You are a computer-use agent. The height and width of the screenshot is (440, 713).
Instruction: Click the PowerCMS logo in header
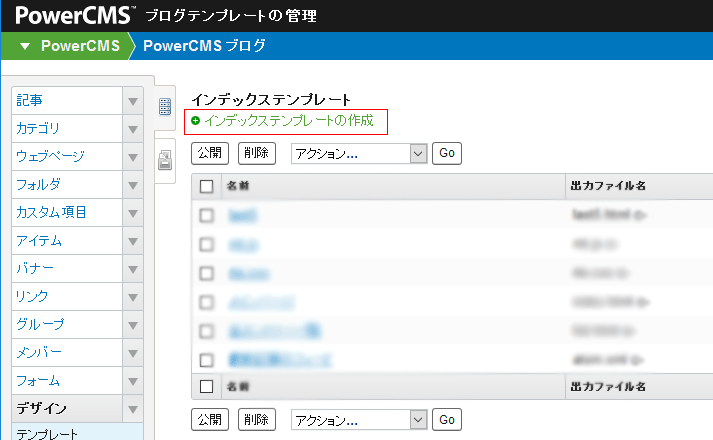pos(75,15)
